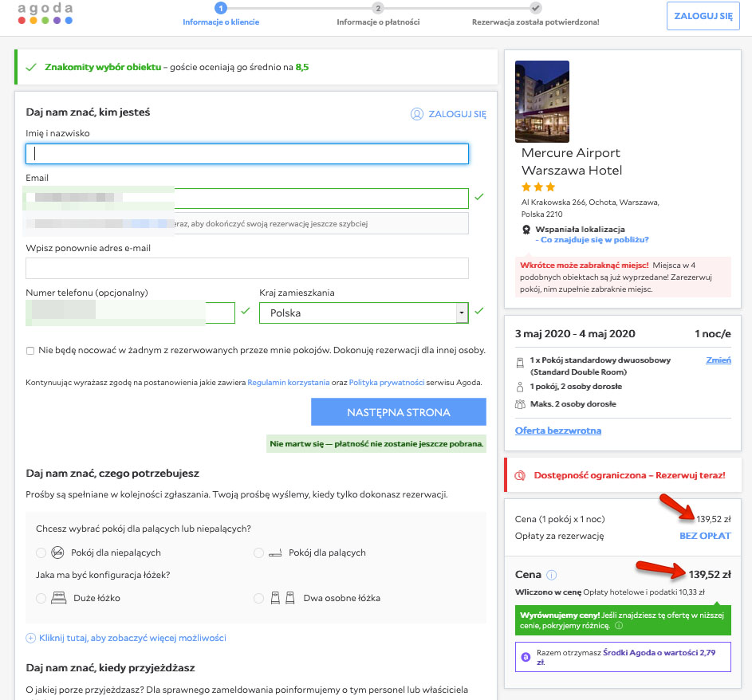This screenshot has height=700, width=752.
Task: Click the limited availability clock icon
Action: tap(520, 476)
